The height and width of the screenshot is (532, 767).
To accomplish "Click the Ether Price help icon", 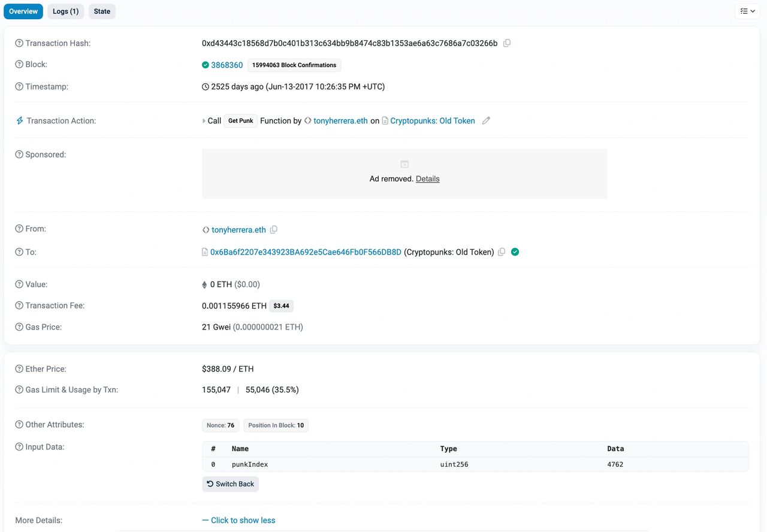I will [x=19, y=369].
